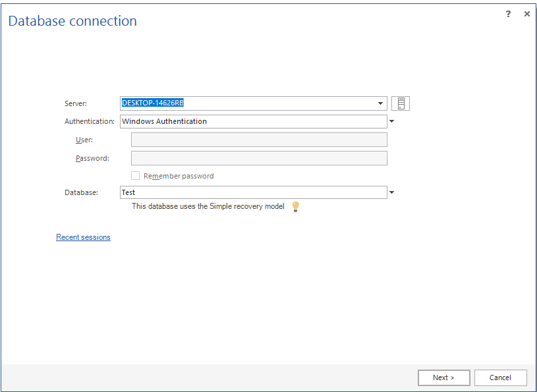
Task: Click the Database connection title text
Action: coord(72,21)
